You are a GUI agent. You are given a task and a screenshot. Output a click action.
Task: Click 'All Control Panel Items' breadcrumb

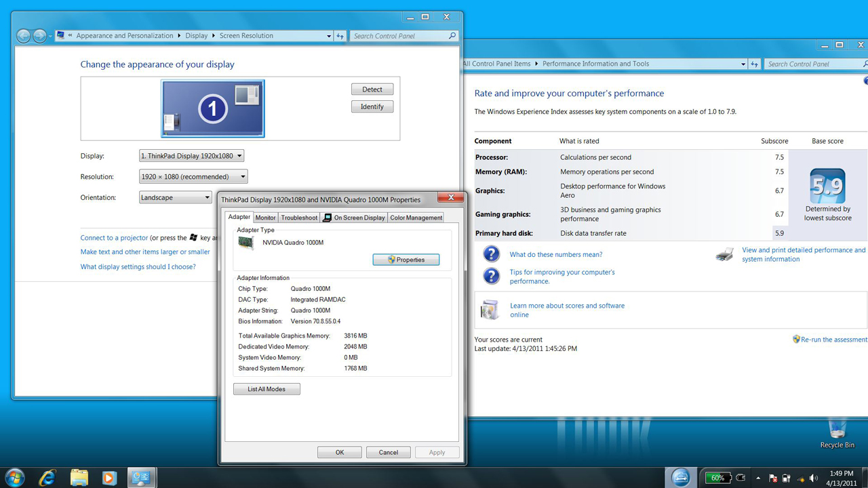(x=497, y=64)
